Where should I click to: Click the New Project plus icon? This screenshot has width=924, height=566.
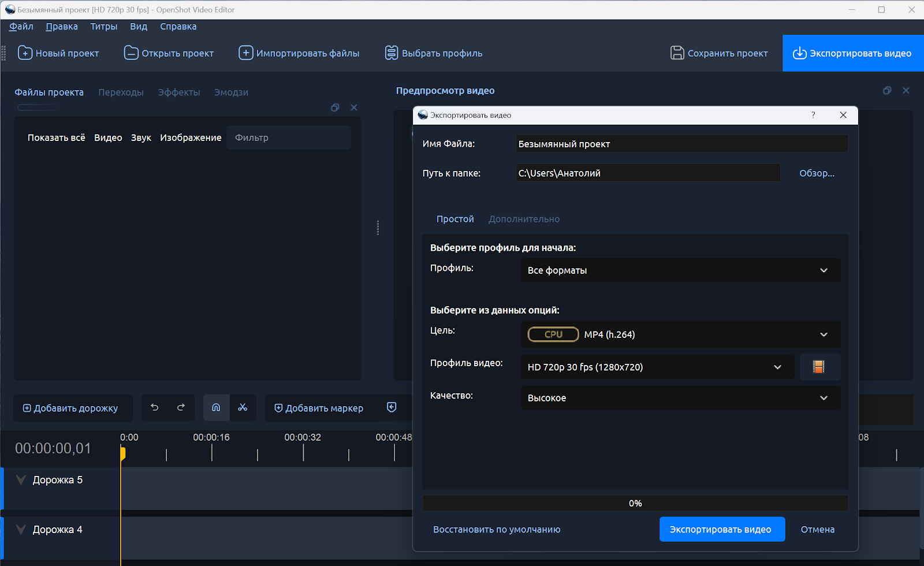tap(25, 53)
